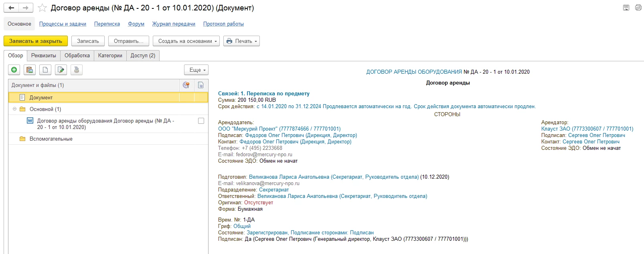Click the star to favorite this document
This screenshot has height=254, width=644.
tap(42, 8)
